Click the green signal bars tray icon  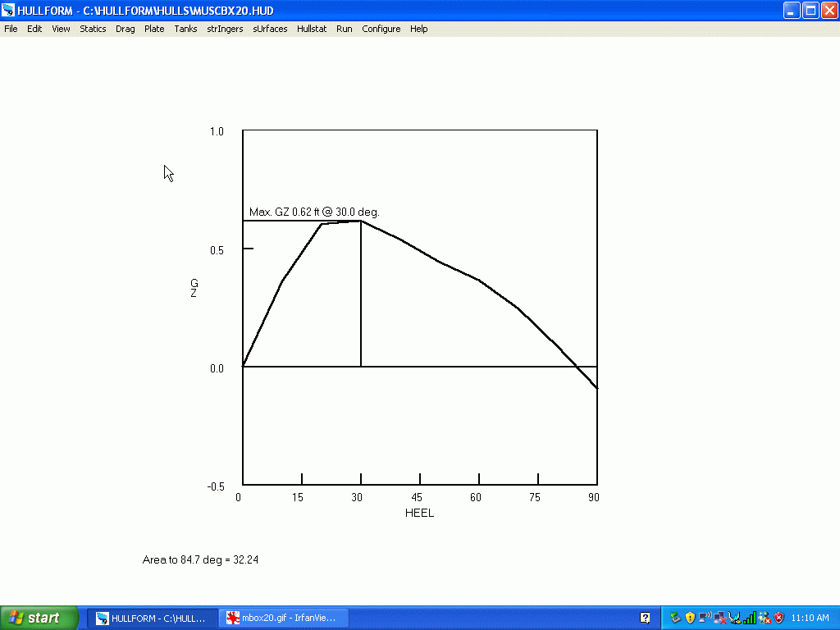click(749, 618)
